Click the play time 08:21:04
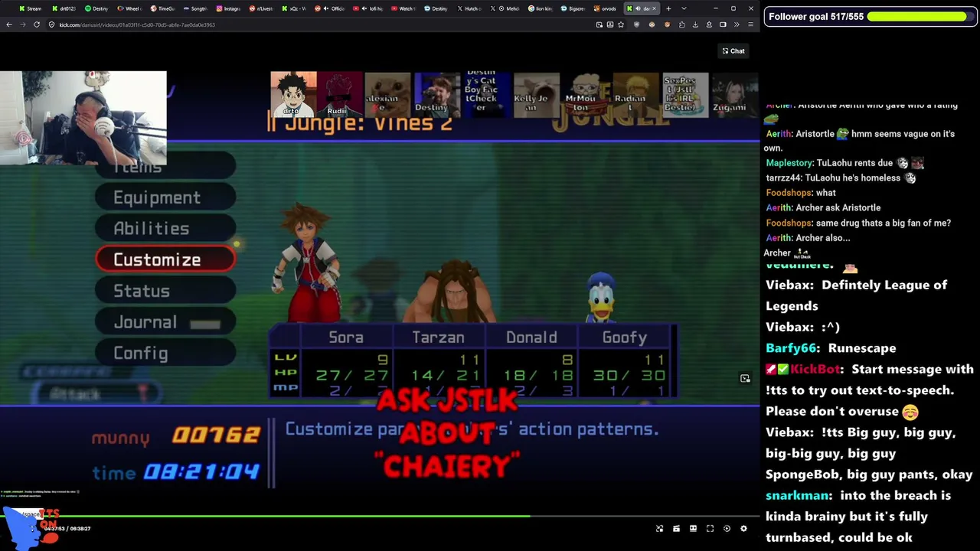 [x=202, y=471]
